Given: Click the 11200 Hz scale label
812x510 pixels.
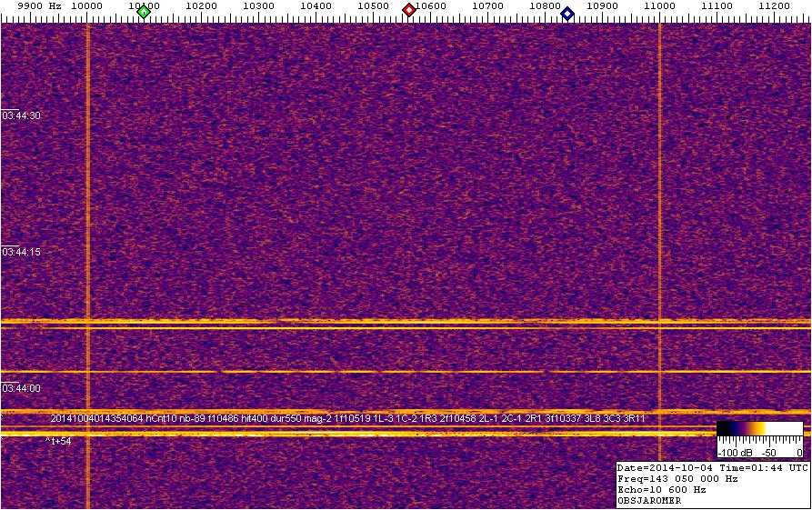Looking at the screenshot, I should tap(774, 6).
